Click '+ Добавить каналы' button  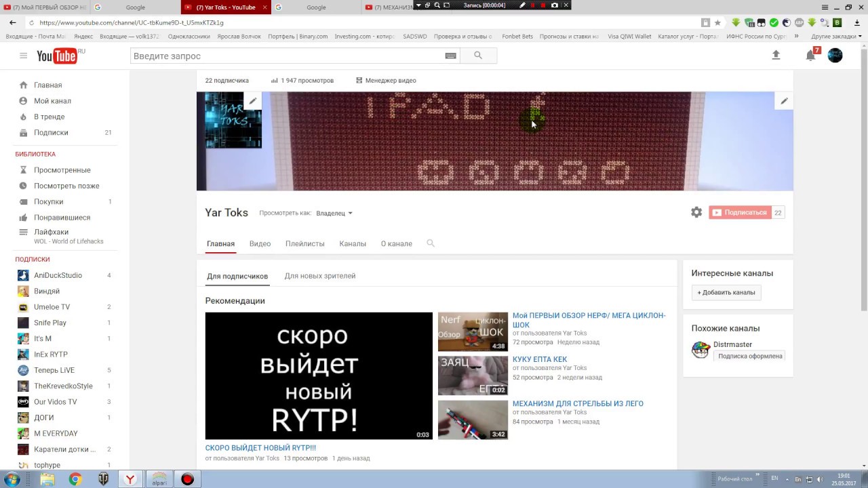pos(726,292)
